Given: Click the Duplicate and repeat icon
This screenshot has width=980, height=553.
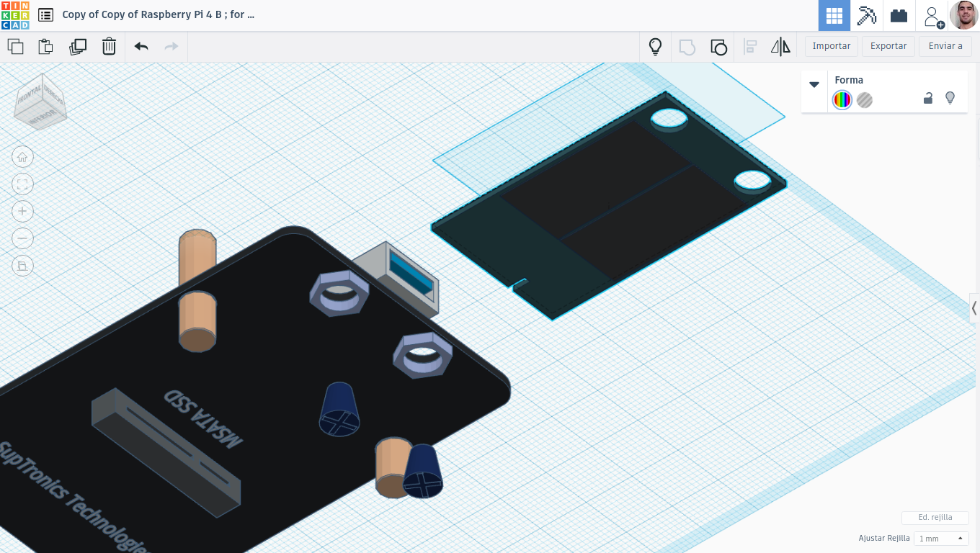Looking at the screenshot, I should coord(77,47).
